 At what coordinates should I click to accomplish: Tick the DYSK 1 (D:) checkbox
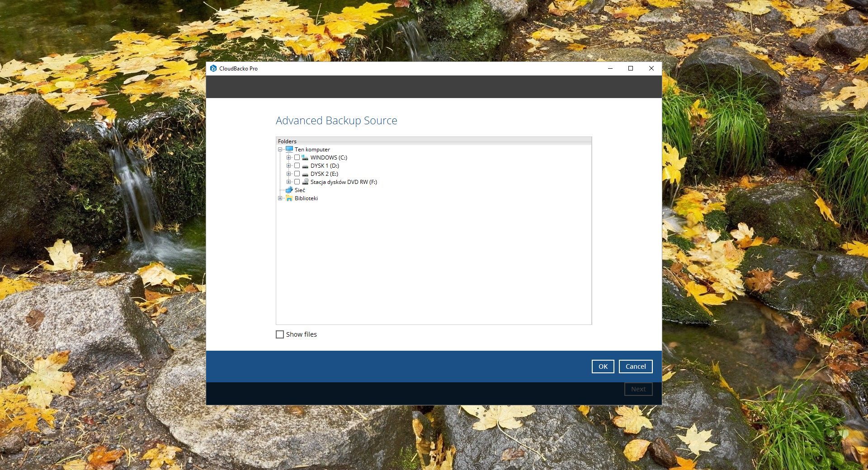click(x=297, y=166)
